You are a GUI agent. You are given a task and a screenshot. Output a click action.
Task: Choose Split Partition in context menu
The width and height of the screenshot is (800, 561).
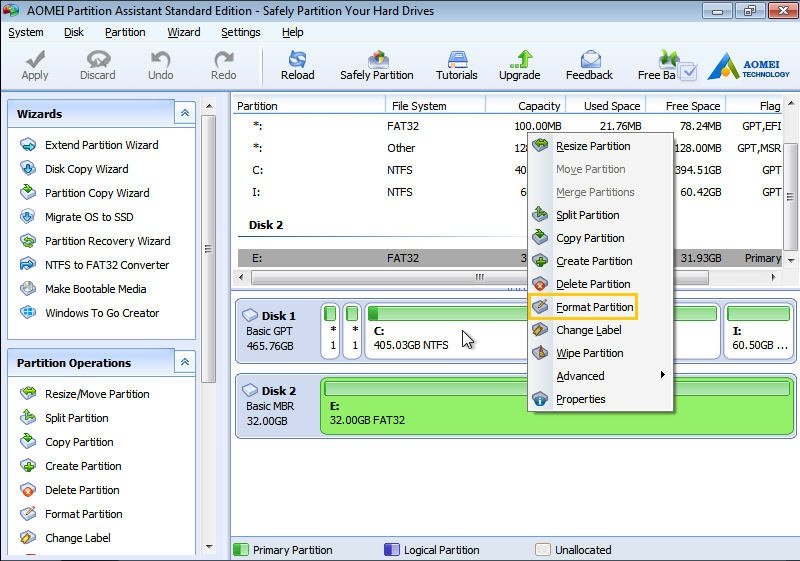(x=601, y=215)
